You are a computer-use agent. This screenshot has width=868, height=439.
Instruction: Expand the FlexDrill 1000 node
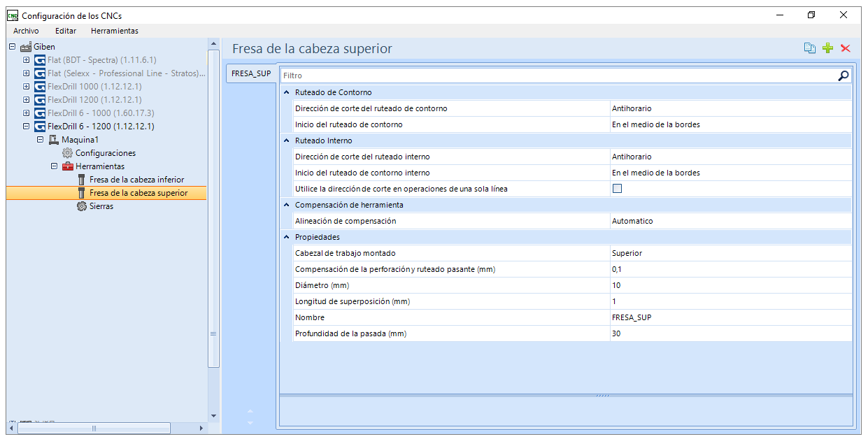pos(26,87)
